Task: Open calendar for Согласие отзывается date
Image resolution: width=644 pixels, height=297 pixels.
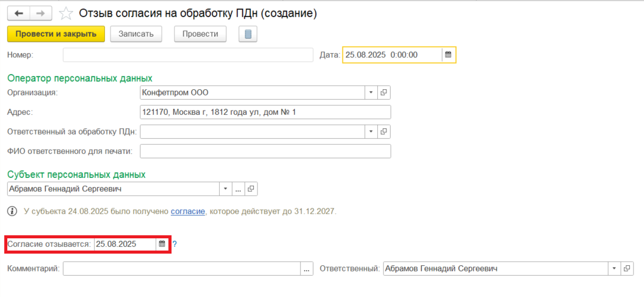Action: pyautogui.click(x=162, y=244)
